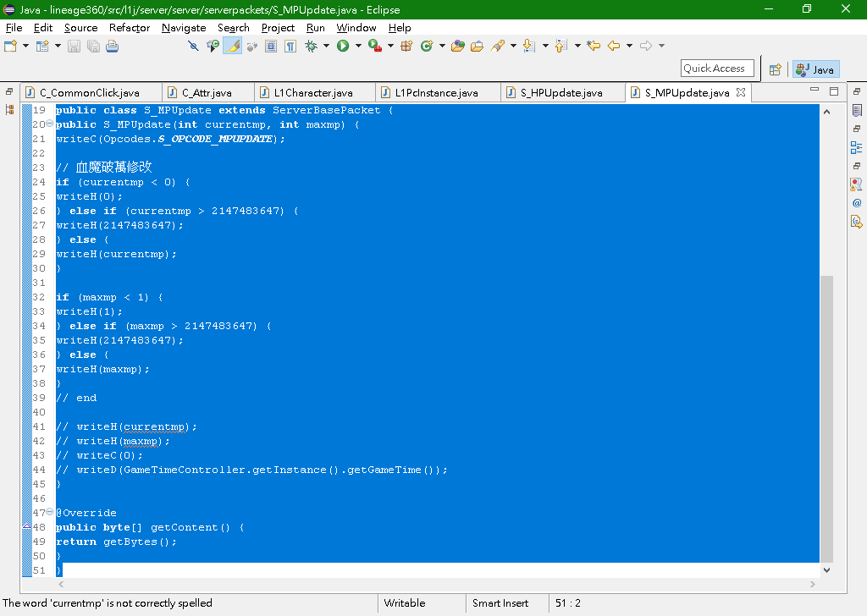Switch to the C_CommonClick.java tab
This screenshot has height=616, width=867.
pyautogui.click(x=90, y=93)
